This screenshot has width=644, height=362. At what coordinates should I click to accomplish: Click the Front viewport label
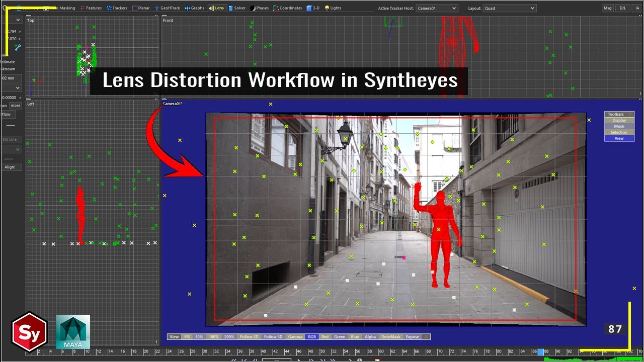coord(168,20)
